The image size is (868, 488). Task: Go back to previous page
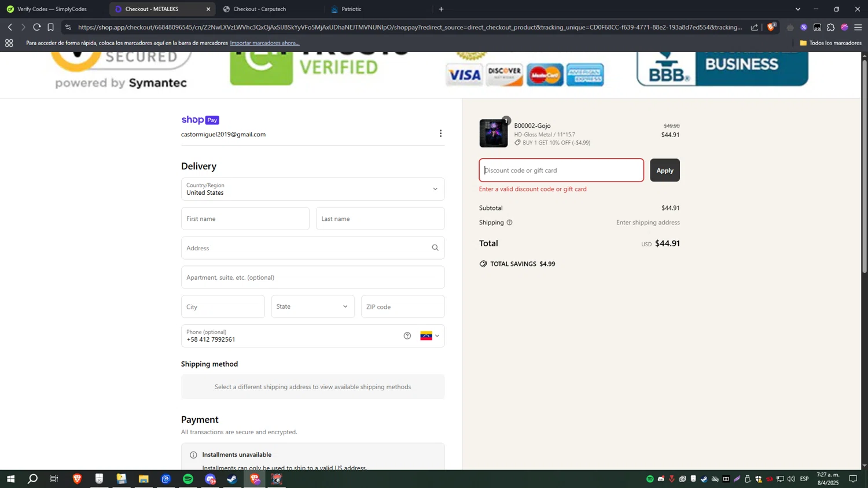pyautogui.click(x=10, y=27)
